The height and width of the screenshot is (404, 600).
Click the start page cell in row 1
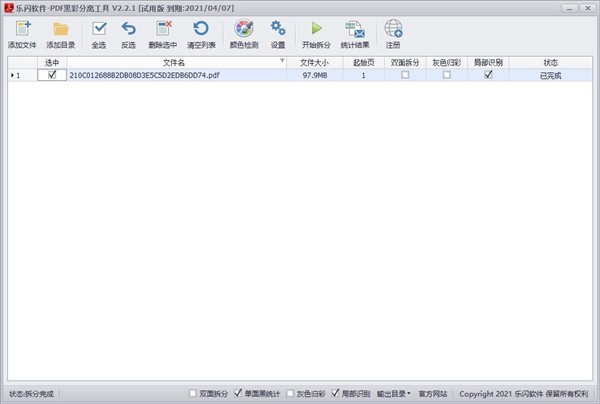364,75
